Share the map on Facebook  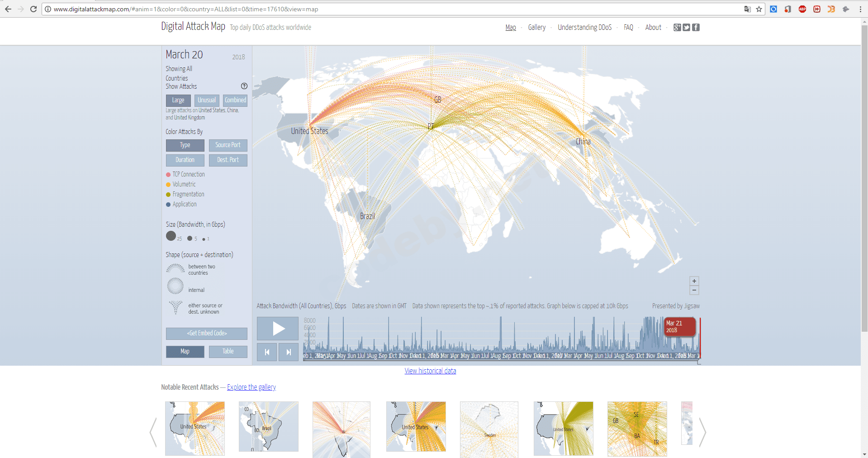(696, 27)
